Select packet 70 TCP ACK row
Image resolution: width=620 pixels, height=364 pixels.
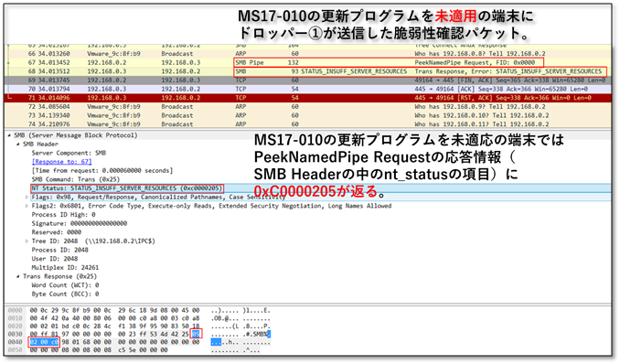307,89
